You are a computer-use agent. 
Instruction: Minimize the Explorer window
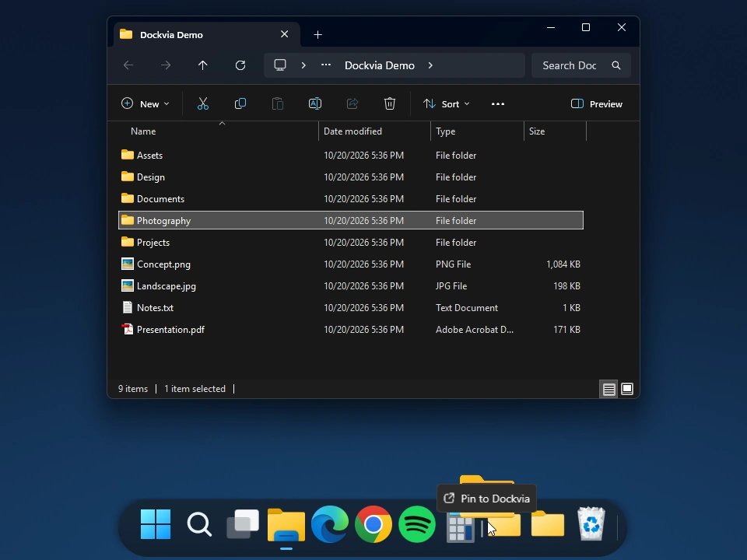tap(551, 28)
